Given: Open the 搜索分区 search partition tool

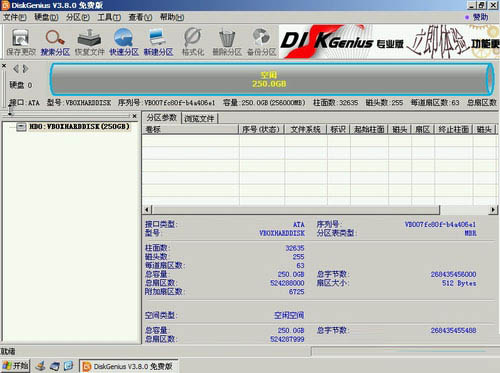Looking at the screenshot, I should coord(55,42).
